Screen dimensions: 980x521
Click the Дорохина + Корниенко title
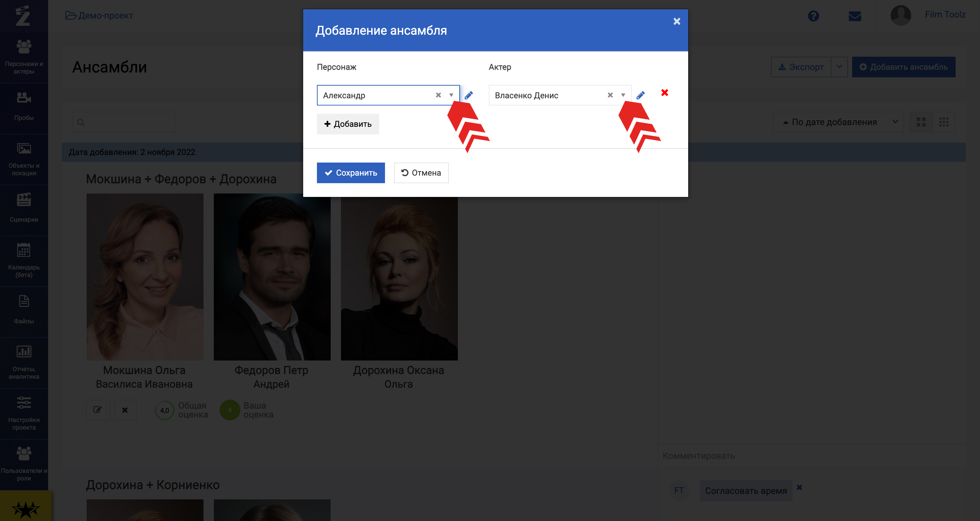pos(153,485)
